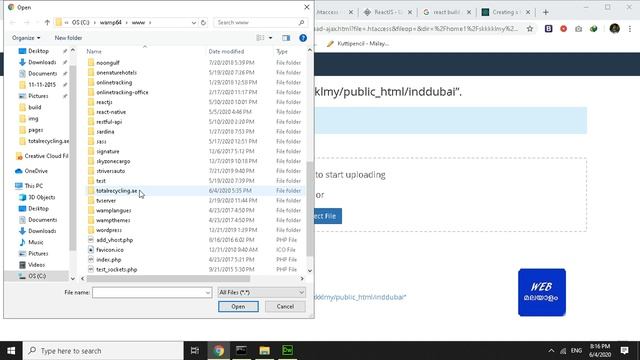
Task: Click the OS (C:) breadcrumb segment
Action: click(x=80, y=22)
